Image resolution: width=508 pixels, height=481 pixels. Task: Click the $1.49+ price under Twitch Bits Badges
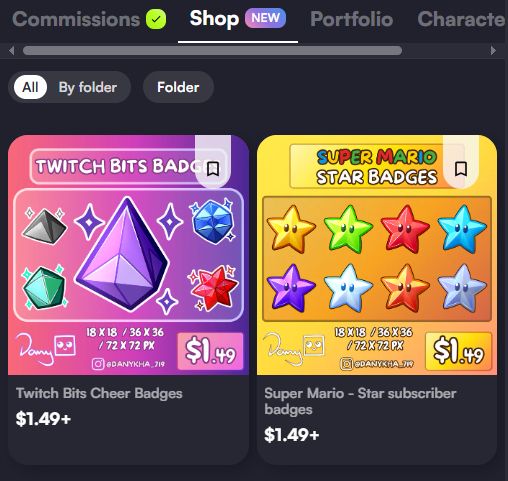[x=43, y=419]
